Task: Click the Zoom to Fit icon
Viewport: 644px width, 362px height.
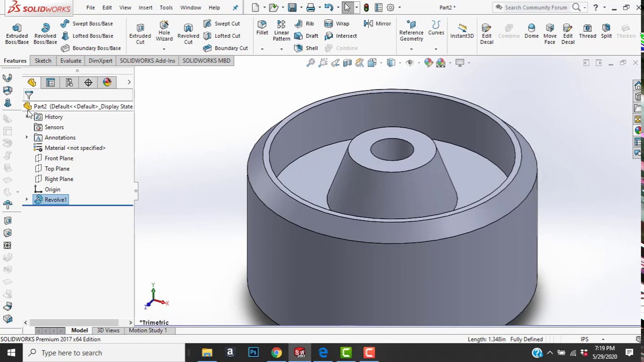Action: [x=310, y=63]
